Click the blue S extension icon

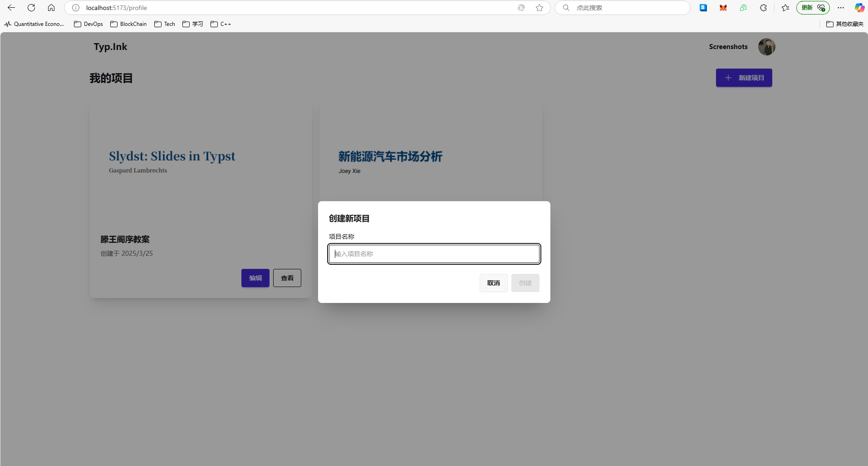[703, 8]
